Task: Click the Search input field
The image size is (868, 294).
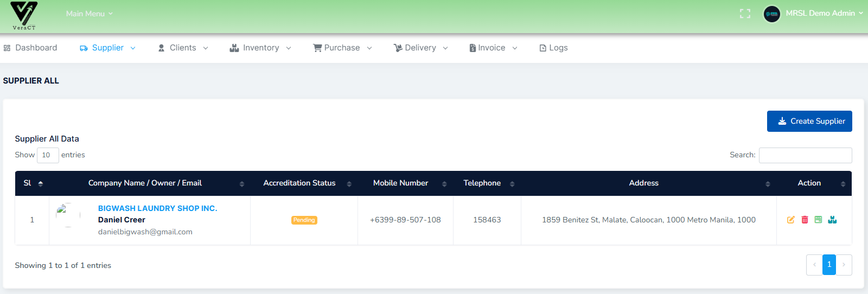Action: click(x=805, y=155)
